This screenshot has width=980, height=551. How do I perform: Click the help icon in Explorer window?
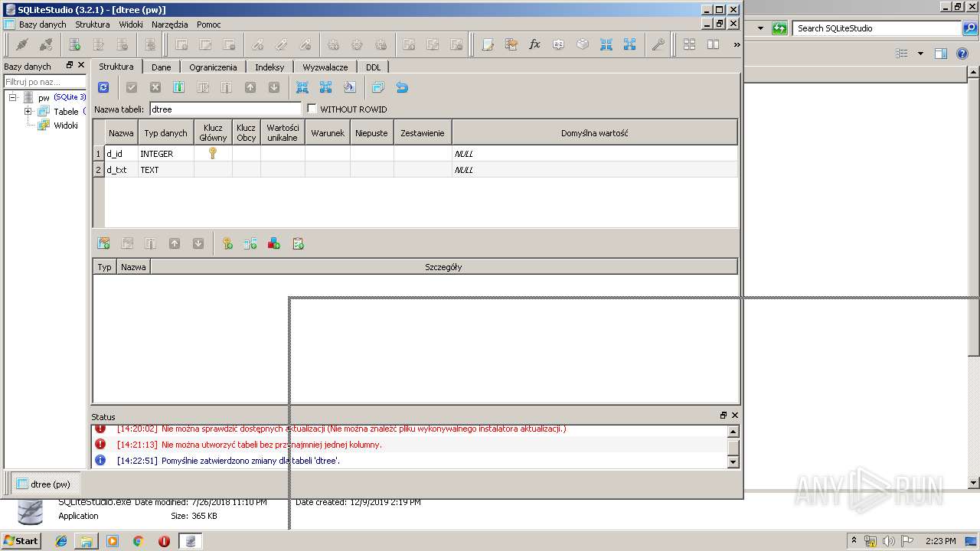pyautogui.click(x=962, y=54)
